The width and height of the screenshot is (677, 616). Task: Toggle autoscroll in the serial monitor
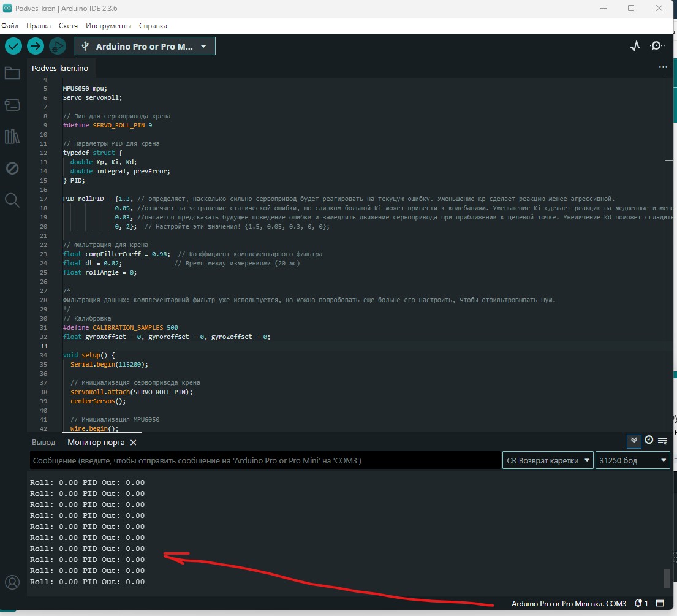coord(634,440)
